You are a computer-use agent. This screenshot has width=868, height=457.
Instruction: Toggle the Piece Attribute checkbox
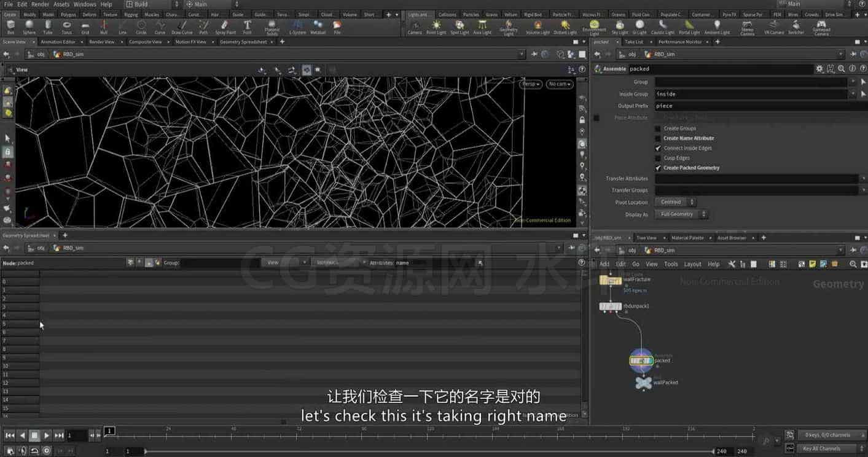(596, 117)
